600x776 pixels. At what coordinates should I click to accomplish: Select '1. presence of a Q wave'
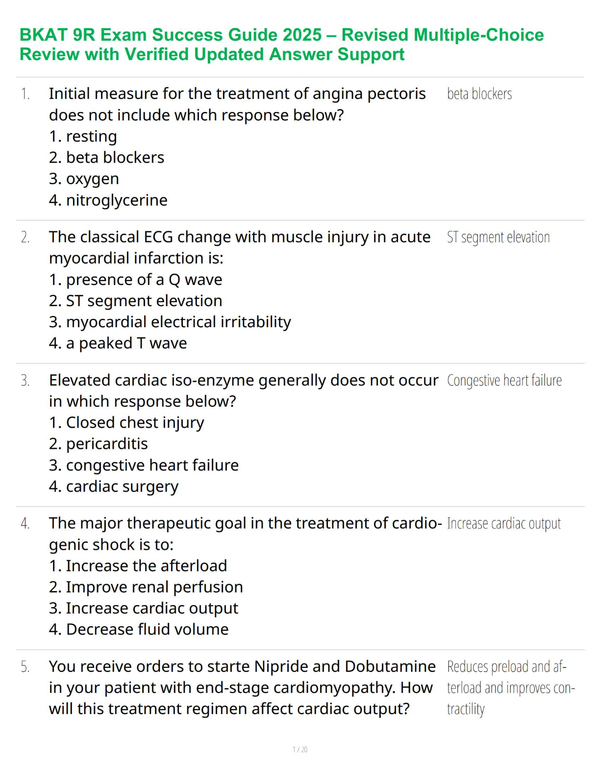pyautogui.click(x=135, y=280)
